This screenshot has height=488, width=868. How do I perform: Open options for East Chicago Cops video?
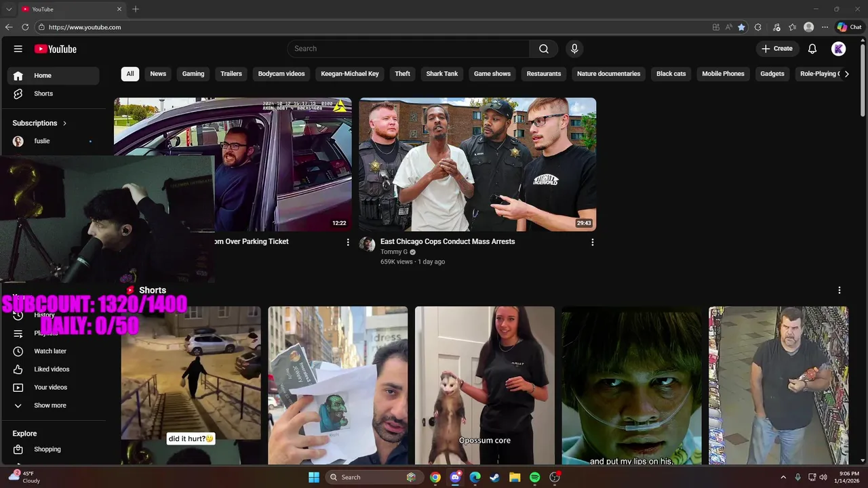click(x=592, y=242)
